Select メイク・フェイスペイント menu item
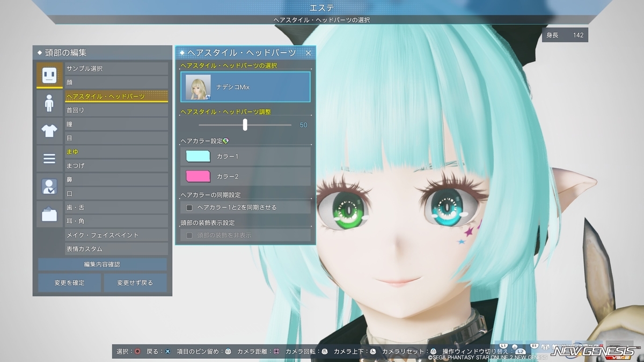This screenshot has height=362, width=644. 116,235
